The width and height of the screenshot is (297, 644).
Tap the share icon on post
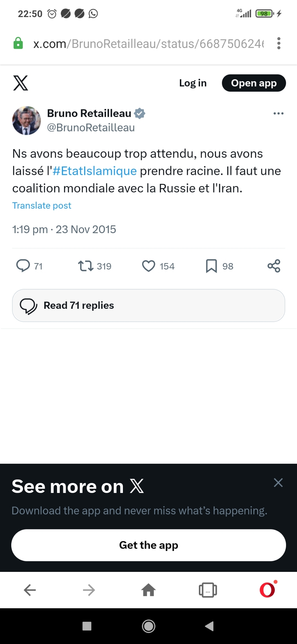point(274,266)
